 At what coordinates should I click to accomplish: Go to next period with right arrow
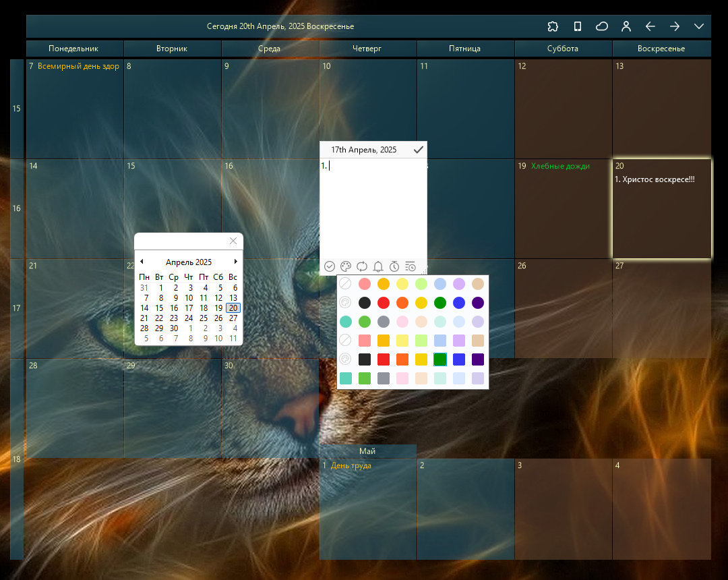(675, 26)
